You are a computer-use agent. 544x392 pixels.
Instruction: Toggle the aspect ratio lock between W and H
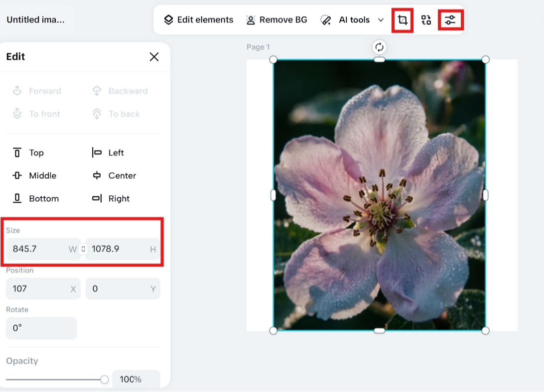(x=83, y=249)
